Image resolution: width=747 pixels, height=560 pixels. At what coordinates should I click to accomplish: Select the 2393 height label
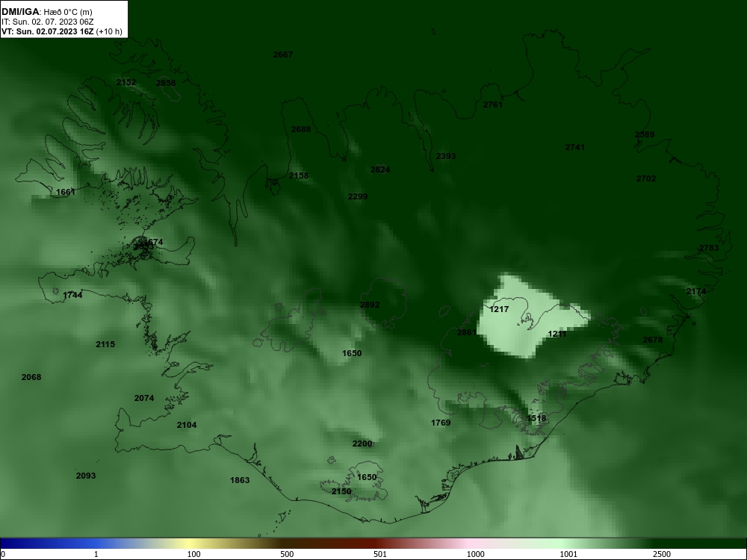point(446,156)
